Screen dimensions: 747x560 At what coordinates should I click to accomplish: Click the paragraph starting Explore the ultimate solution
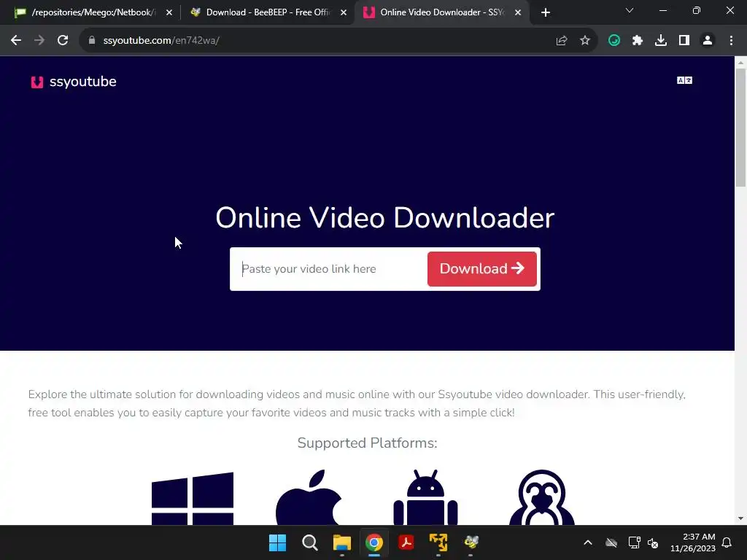[357, 403]
